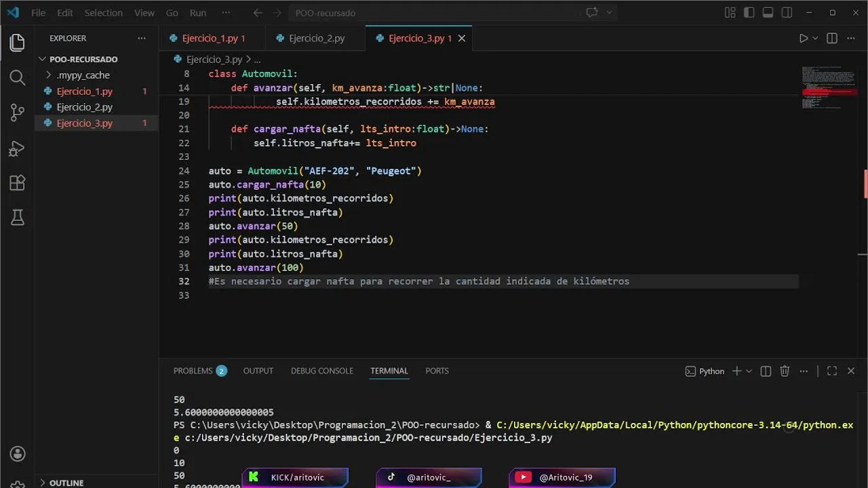The height and width of the screenshot is (488, 868).
Task: Click the python.exe path link in terminal
Action: click(675, 426)
